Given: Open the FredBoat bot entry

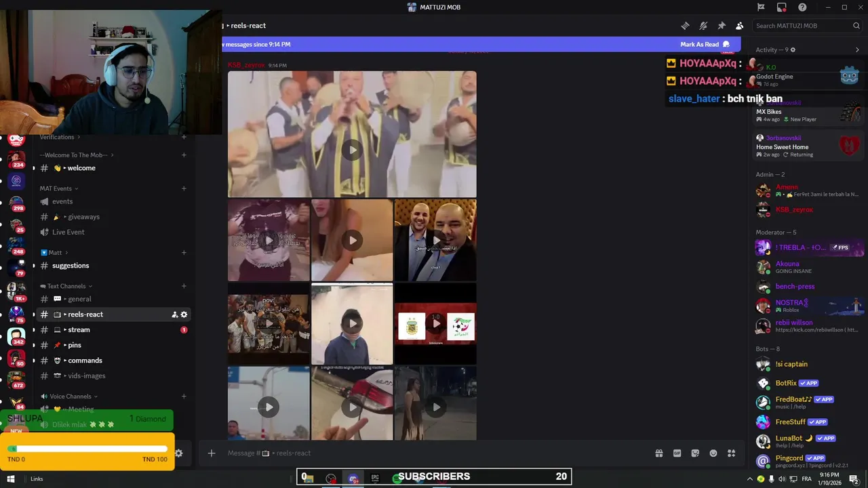Looking at the screenshot, I should [x=808, y=403].
